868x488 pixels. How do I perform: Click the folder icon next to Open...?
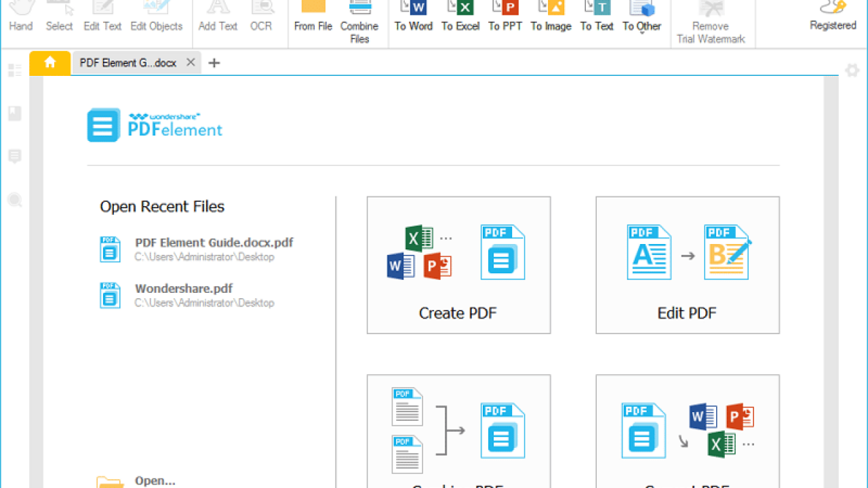click(110, 481)
